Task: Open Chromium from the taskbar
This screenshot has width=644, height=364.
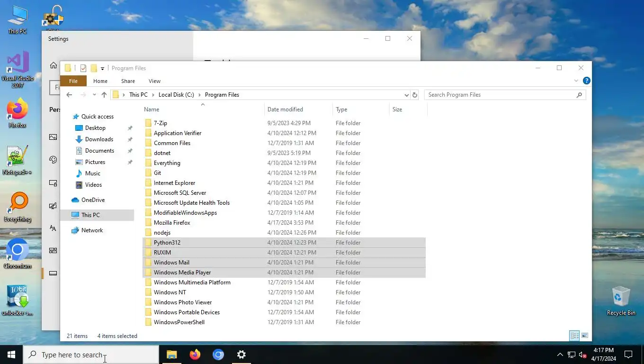Action: coord(218,355)
